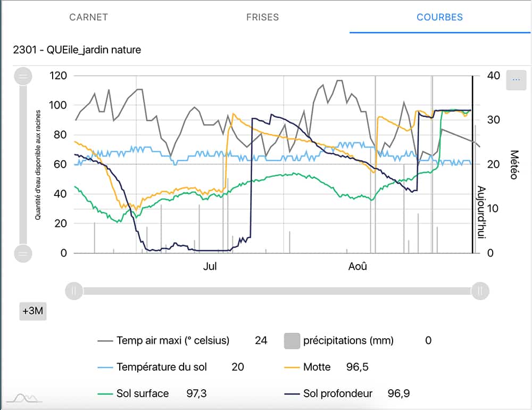Toggle Température du sol legend entry
Image resolution: width=532 pixels, height=410 pixels.
161,367
